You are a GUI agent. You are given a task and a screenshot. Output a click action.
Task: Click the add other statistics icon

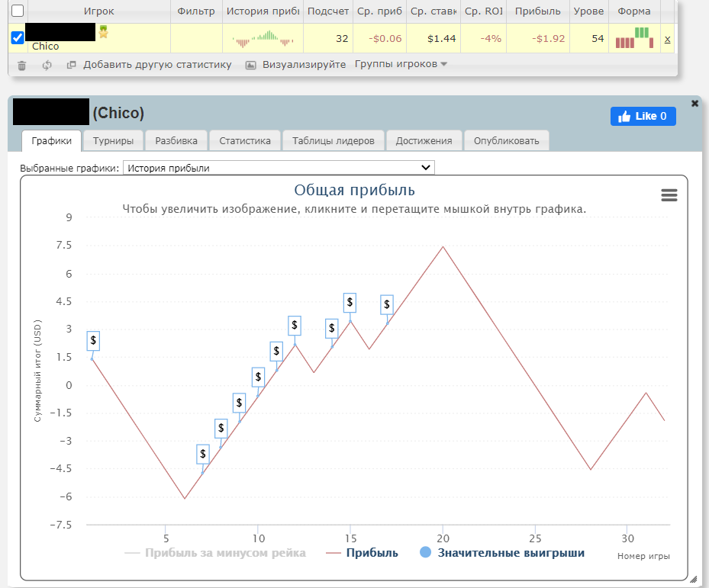tap(72, 65)
